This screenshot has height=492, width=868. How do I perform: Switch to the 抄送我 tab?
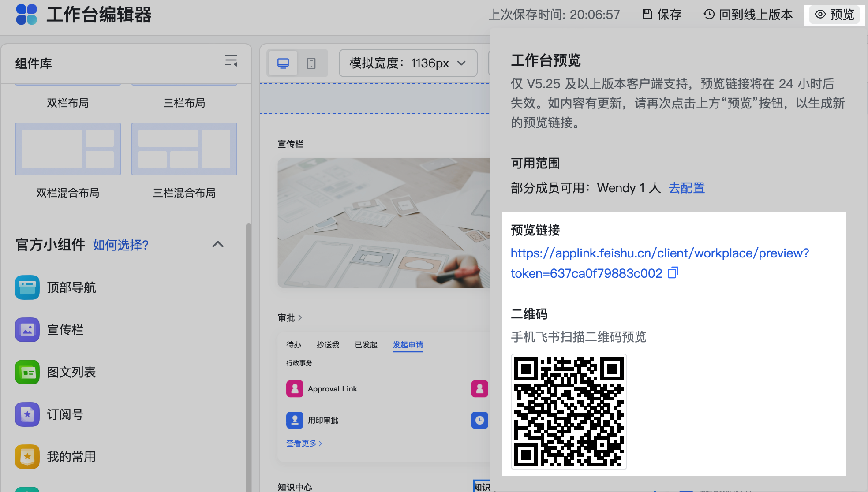tap(328, 345)
